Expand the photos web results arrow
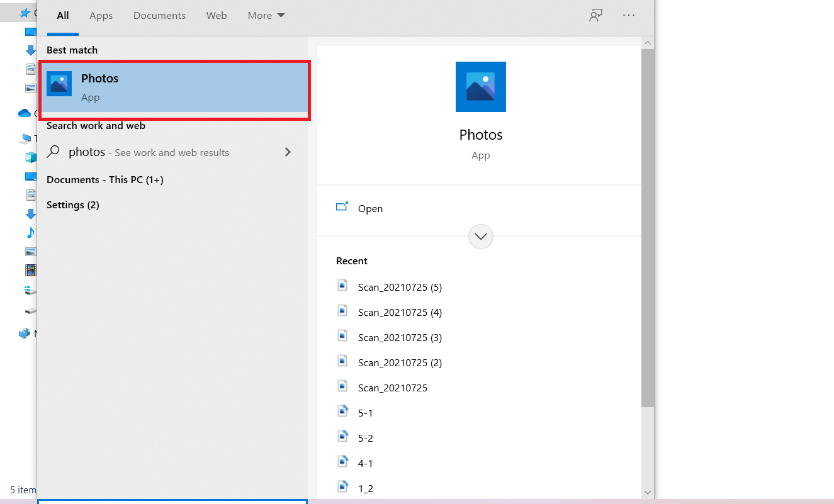Screen dimensions: 834x504 click(x=288, y=152)
